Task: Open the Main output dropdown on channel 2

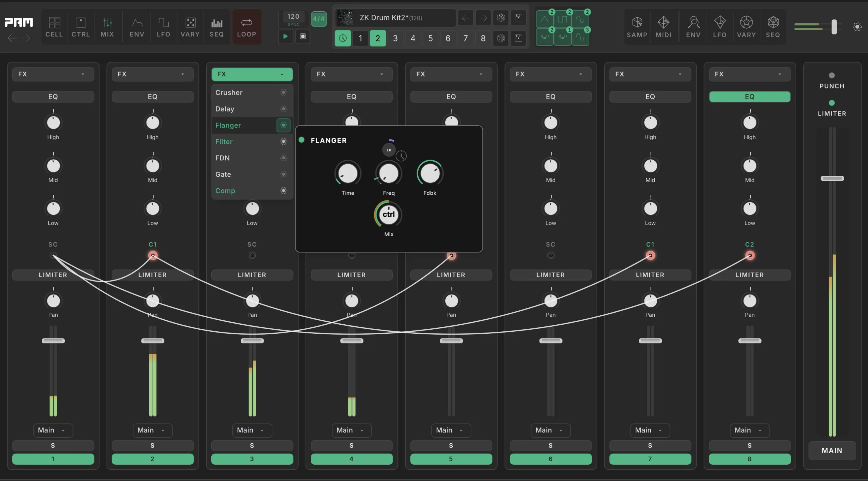Action: tap(152, 430)
